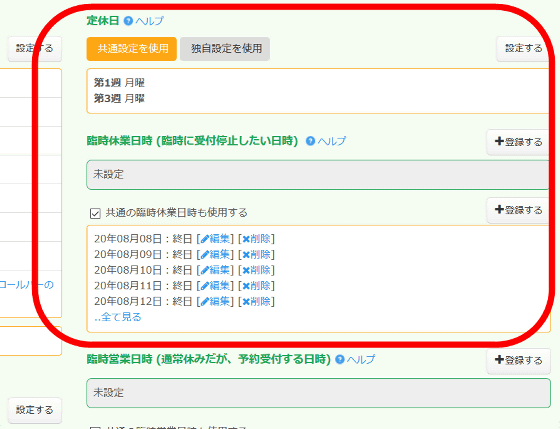This screenshot has height=429, width=560.
Task: Select 独自設定を使用 option
Action: click(225, 49)
